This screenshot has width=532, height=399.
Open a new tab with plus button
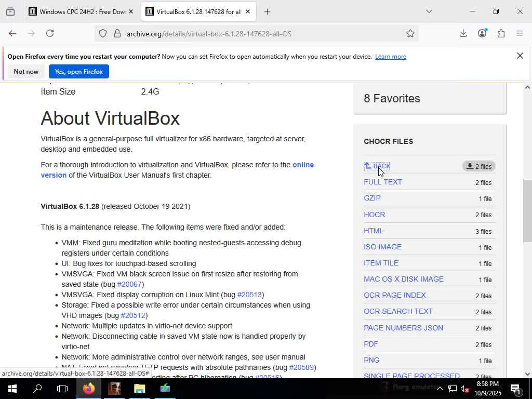click(268, 12)
